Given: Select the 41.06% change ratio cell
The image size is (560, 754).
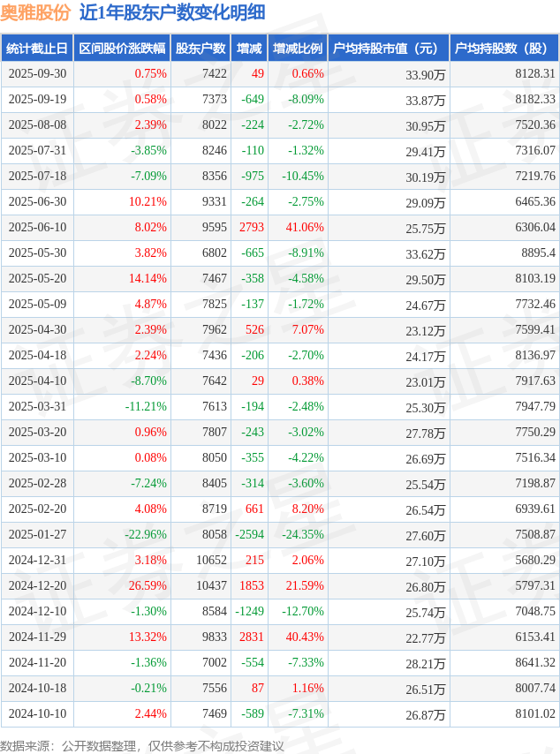Looking at the screenshot, I should coord(305,228).
